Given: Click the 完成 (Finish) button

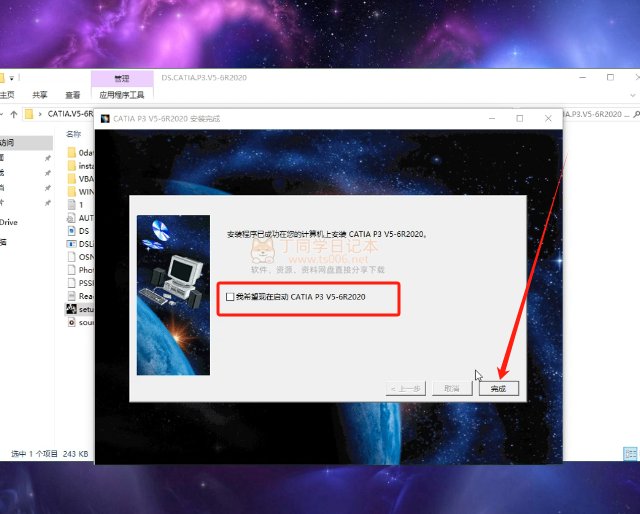Looking at the screenshot, I should click(504, 388).
